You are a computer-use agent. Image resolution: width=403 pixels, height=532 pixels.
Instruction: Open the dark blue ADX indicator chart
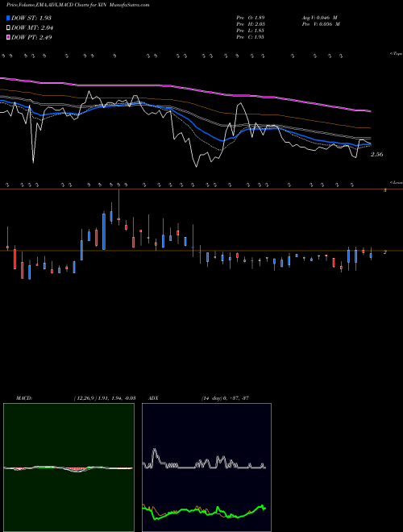tap(206, 468)
